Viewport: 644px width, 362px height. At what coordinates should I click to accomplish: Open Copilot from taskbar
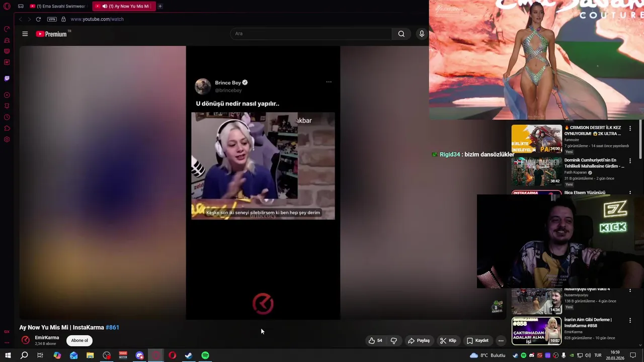click(57, 355)
